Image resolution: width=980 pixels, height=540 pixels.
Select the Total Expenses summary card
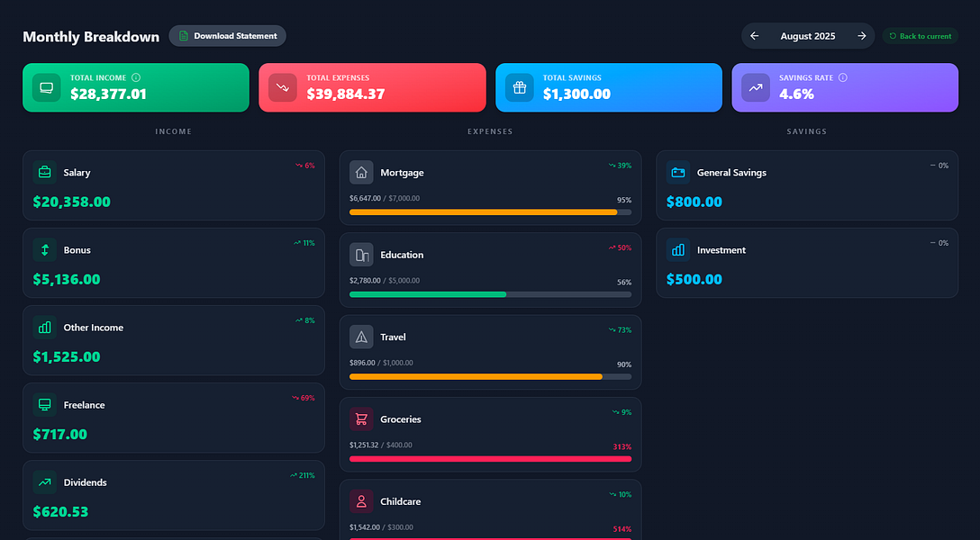[x=373, y=87]
